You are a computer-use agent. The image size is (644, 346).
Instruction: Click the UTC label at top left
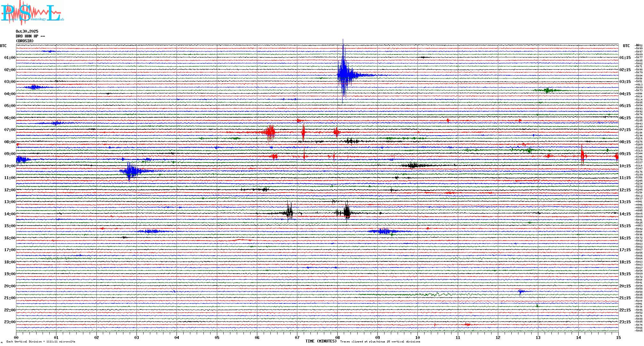coord(3,46)
